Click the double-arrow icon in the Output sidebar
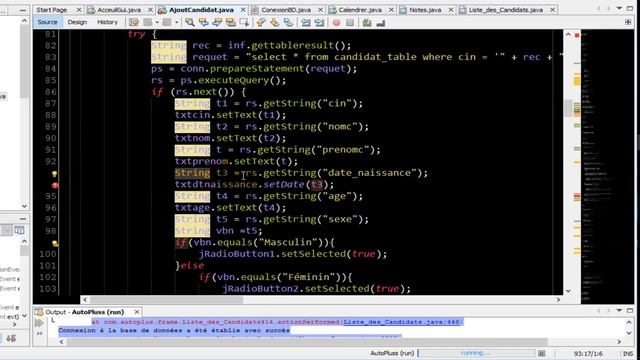640x360 pixels. (39, 333)
